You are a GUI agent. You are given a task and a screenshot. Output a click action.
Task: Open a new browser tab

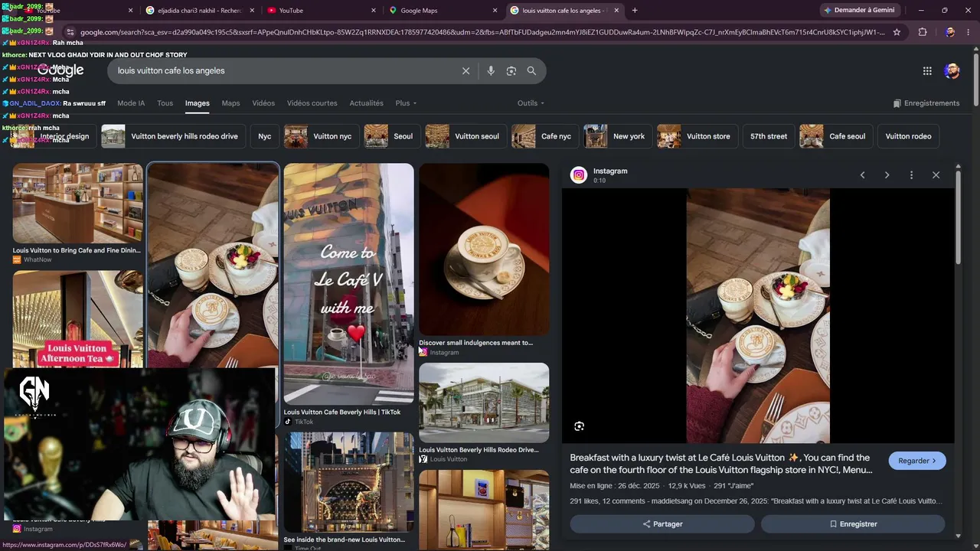tap(635, 11)
